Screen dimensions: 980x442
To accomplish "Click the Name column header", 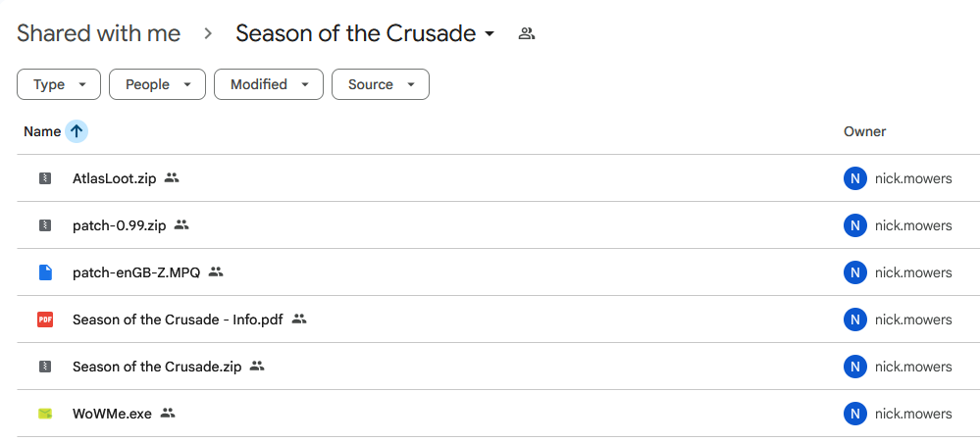I will [42, 131].
